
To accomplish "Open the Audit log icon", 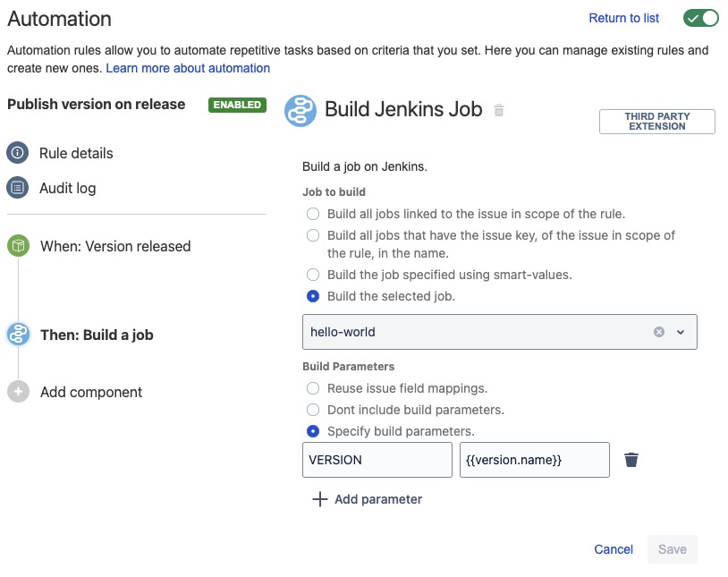I will (20, 188).
